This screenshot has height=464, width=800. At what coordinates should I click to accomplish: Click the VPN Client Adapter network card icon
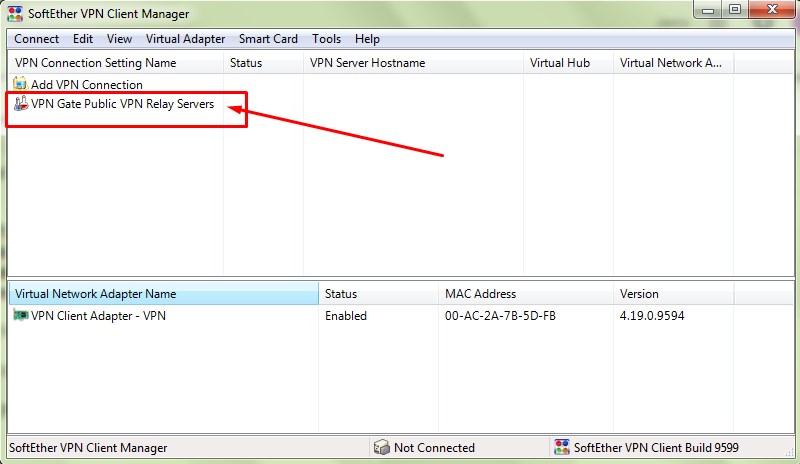click(x=20, y=315)
